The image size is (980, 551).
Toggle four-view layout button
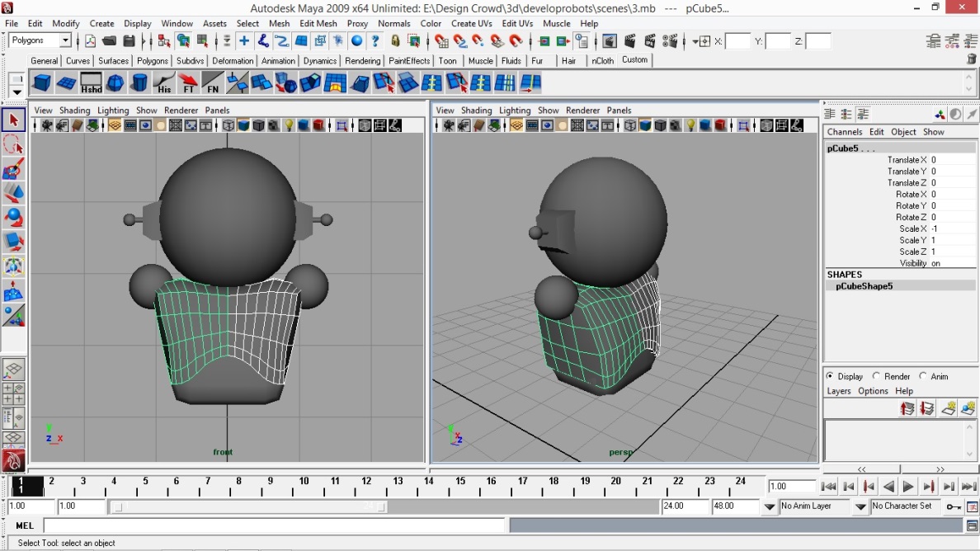pos(14,393)
